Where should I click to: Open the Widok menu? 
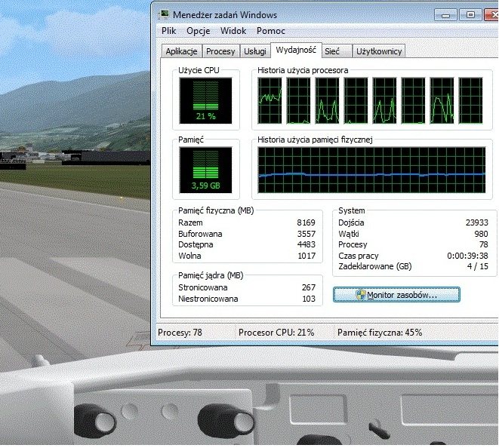(x=233, y=31)
